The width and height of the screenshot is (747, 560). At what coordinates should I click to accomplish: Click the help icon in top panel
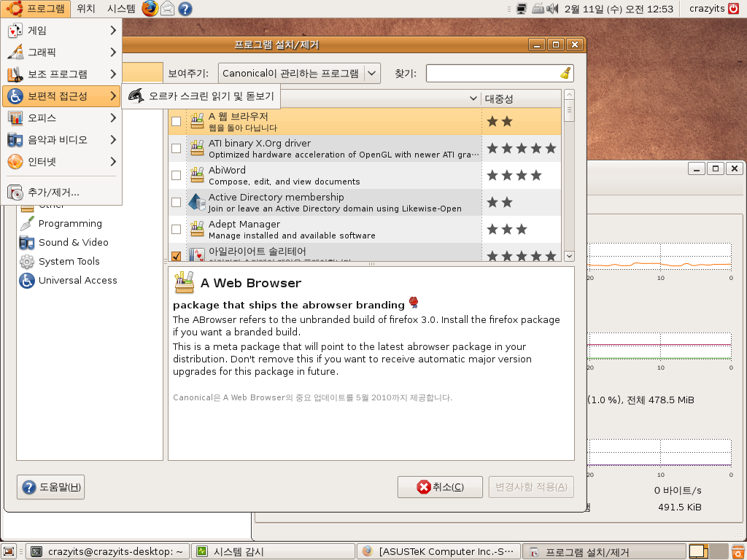tap(185, 9)
